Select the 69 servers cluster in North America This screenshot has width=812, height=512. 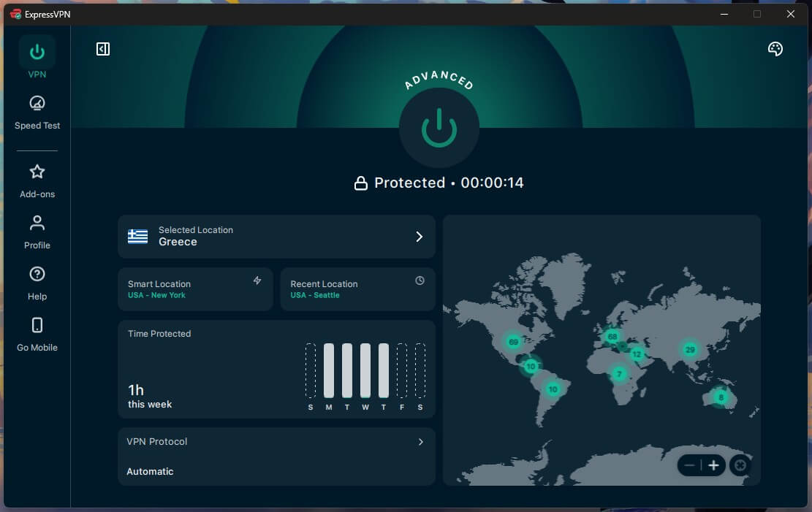513,342
